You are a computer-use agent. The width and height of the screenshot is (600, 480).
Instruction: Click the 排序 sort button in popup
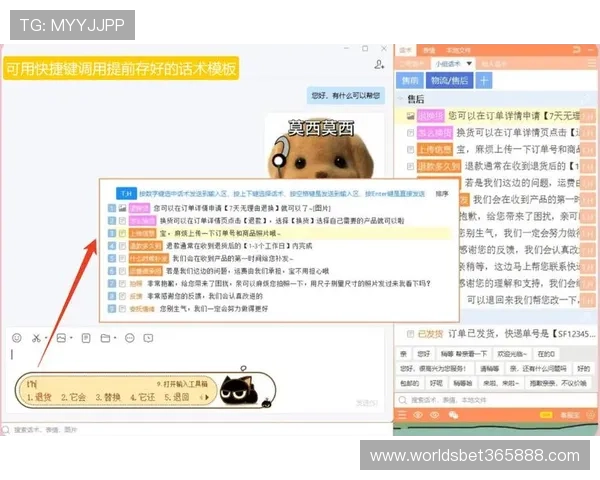pyautogui.click(x=442, y=194)
